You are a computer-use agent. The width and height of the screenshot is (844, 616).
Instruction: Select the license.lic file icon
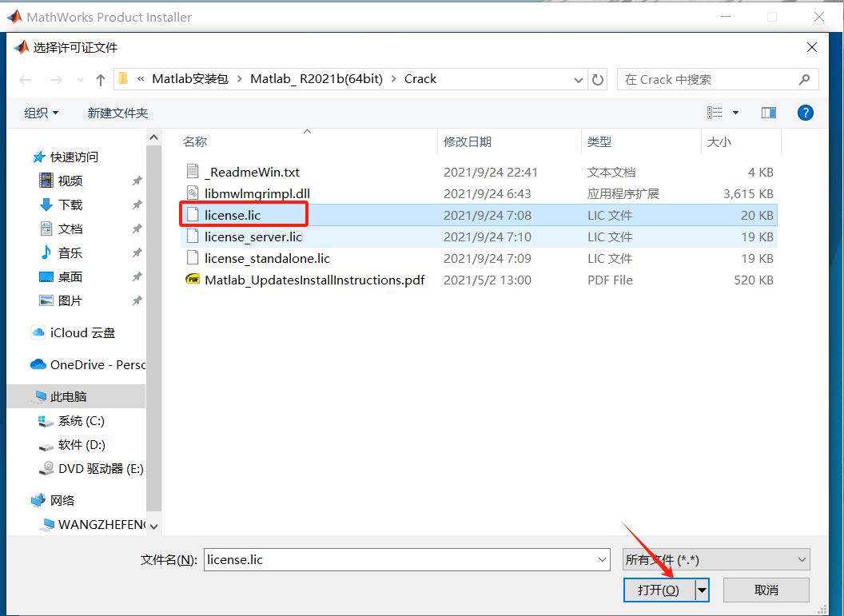point(193,215)
